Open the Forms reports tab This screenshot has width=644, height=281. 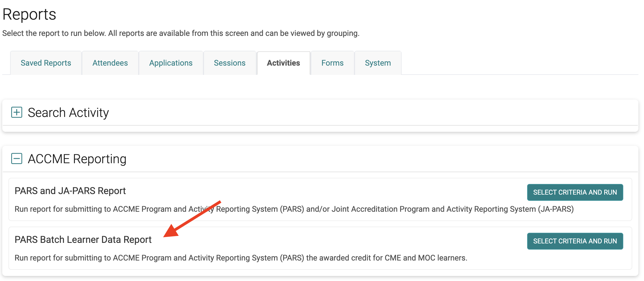(332, 63)
